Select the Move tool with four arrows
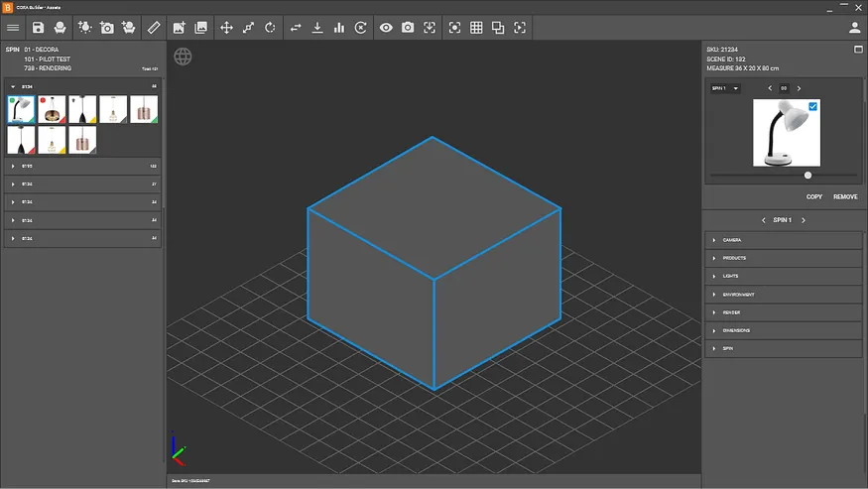This screenshot has width=868, height=489. [226, 28]
